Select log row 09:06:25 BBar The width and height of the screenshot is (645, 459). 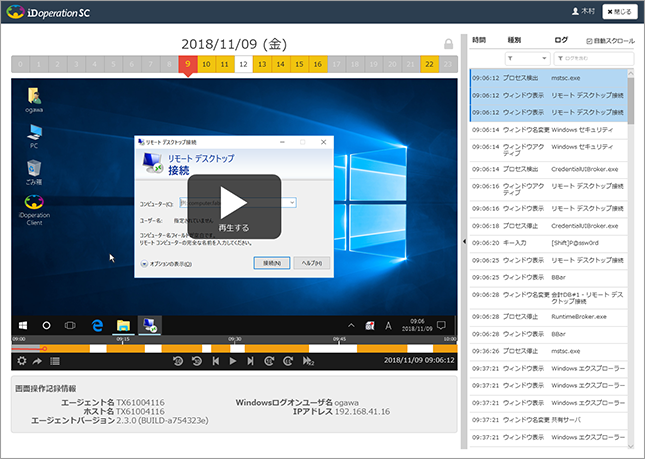pos(548,278)
